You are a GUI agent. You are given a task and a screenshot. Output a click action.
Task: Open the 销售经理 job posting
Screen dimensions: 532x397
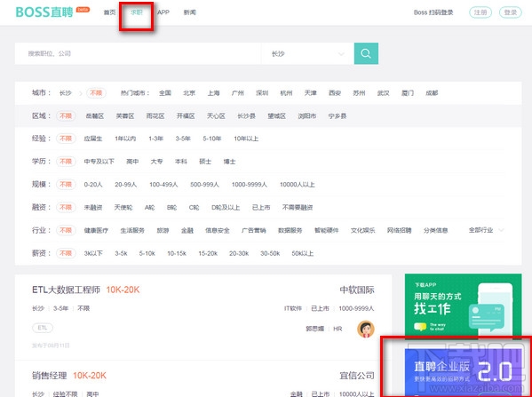point(49,376)
